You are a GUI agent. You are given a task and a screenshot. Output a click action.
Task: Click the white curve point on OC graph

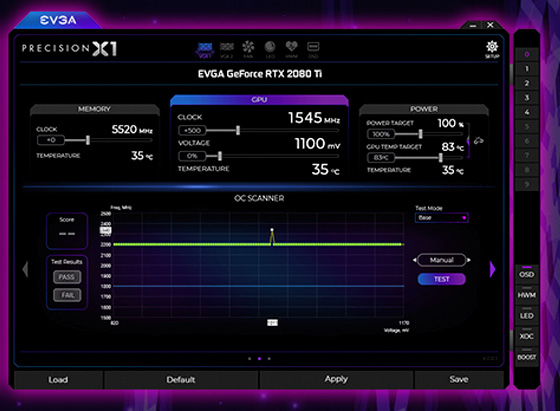272,230
